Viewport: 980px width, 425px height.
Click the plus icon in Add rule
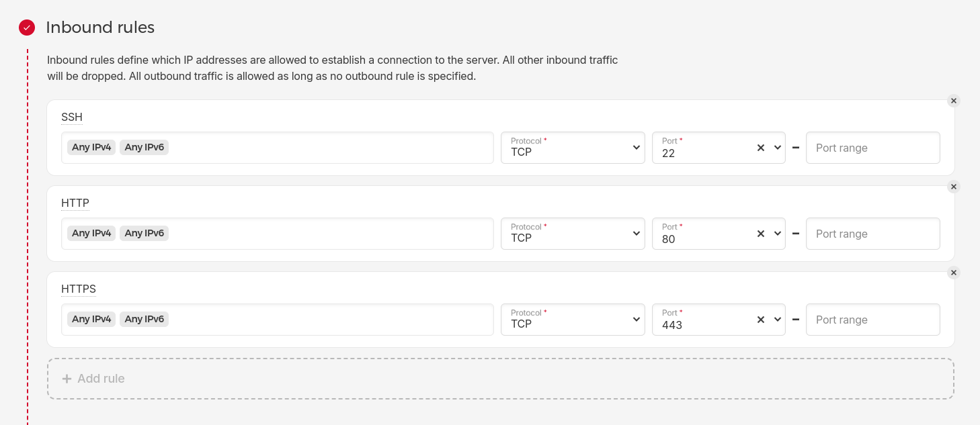pos(67,379)
